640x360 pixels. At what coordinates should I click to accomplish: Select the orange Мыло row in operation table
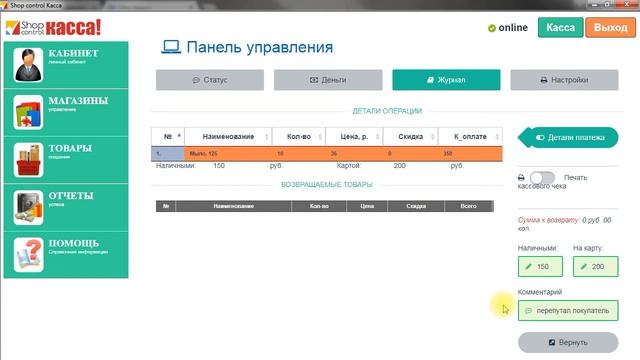327,153
